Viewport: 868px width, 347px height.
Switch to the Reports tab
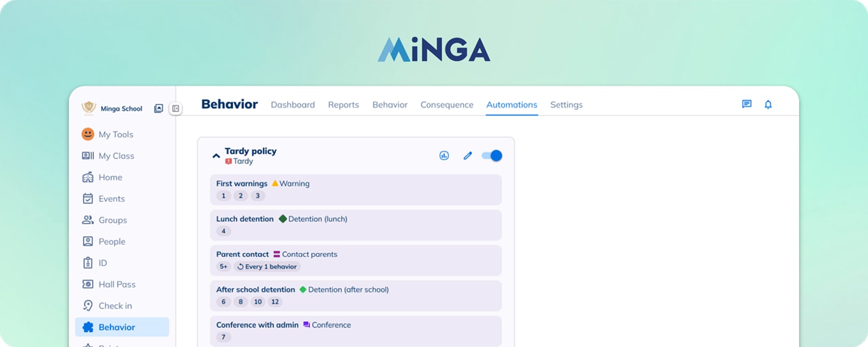(x=343, y=104)
